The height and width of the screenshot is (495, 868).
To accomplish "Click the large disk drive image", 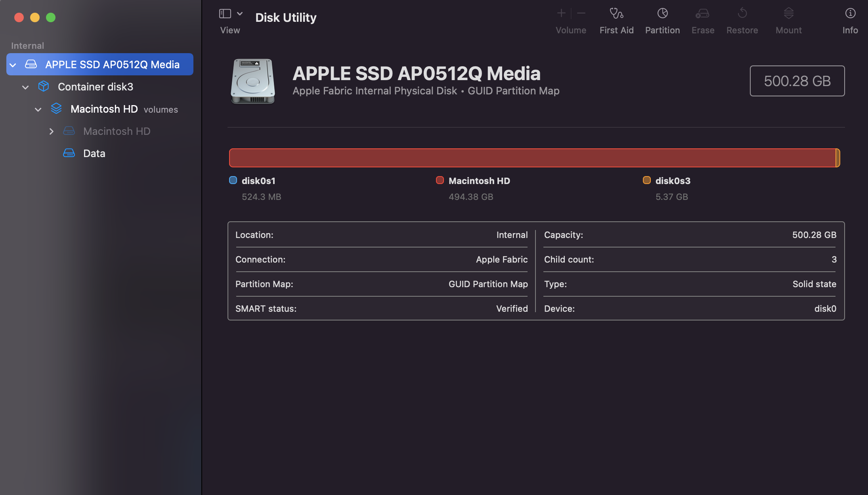I will pyautogui.click(x=252, y=81).
